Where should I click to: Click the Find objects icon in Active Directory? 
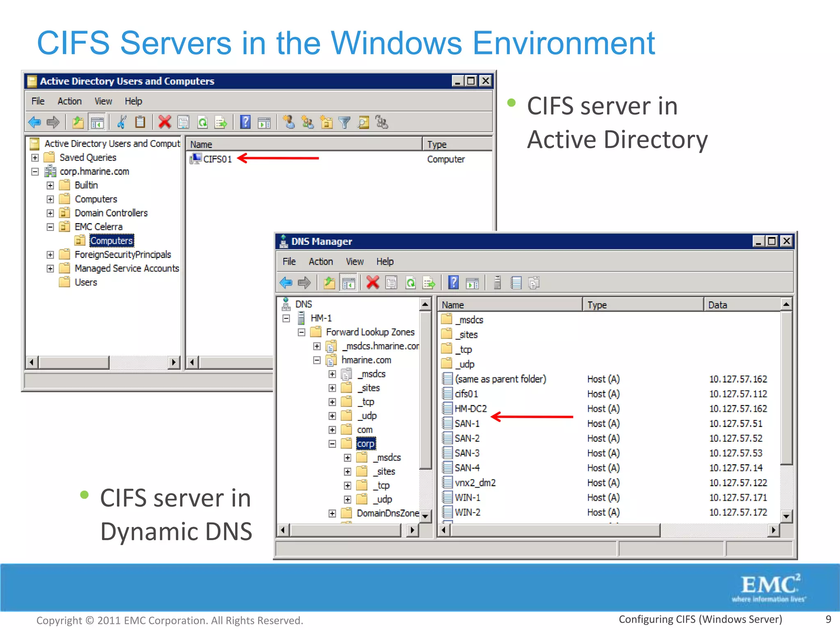363,122
